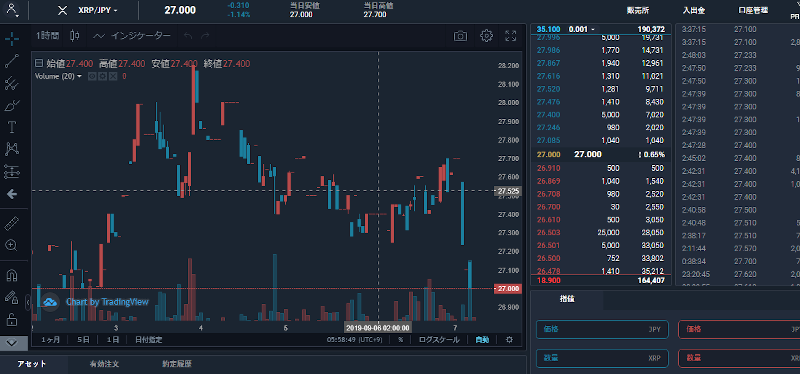The image size is (800, 374).
Task: Expand the drawing toolbar bottom chevron
Action: 12,342
